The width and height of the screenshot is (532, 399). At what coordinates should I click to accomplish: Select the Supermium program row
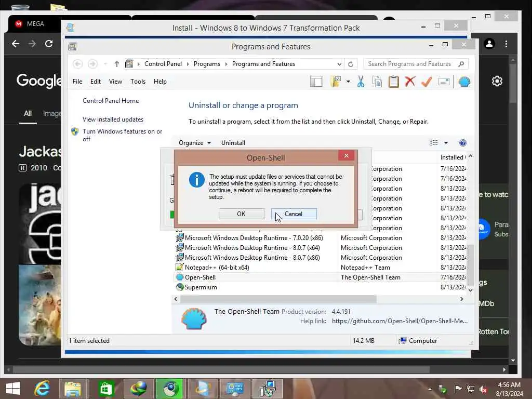click(x=321, y=287)
